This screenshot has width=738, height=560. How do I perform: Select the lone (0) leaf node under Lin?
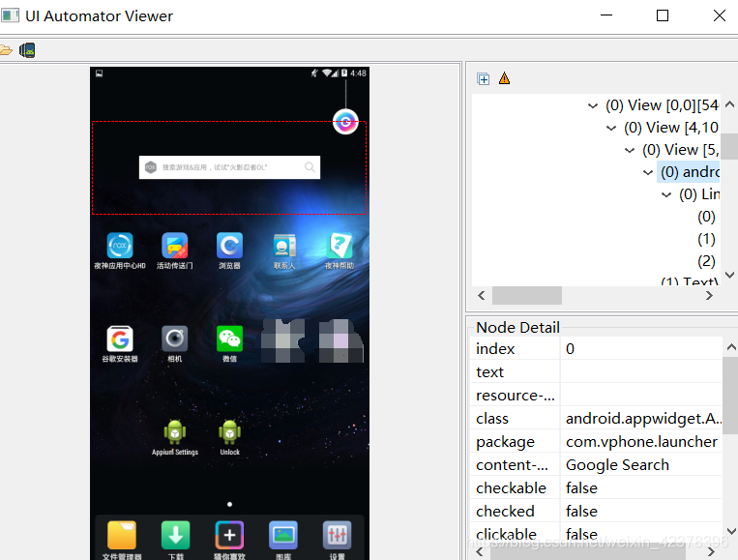[x=706, y=217]
